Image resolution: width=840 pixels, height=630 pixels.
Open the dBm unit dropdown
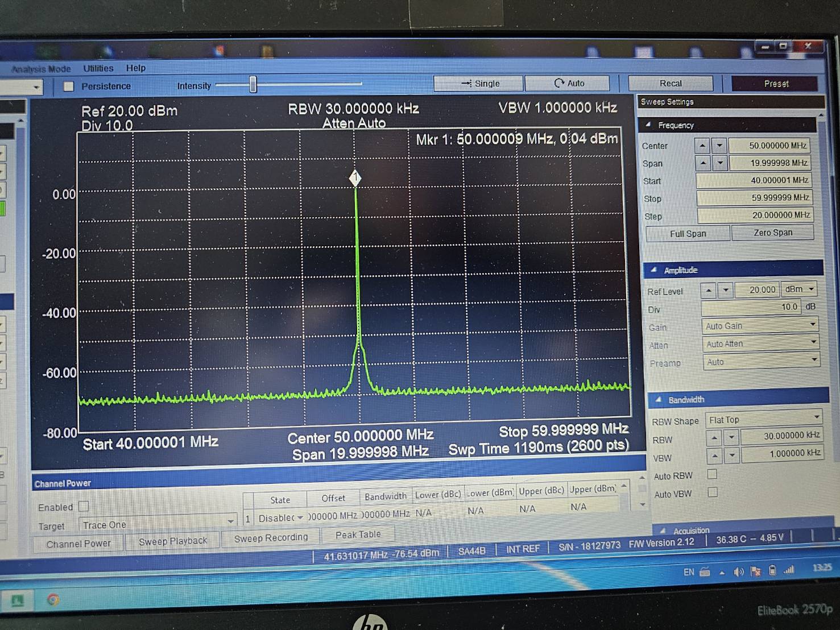[x=799, y=289]
